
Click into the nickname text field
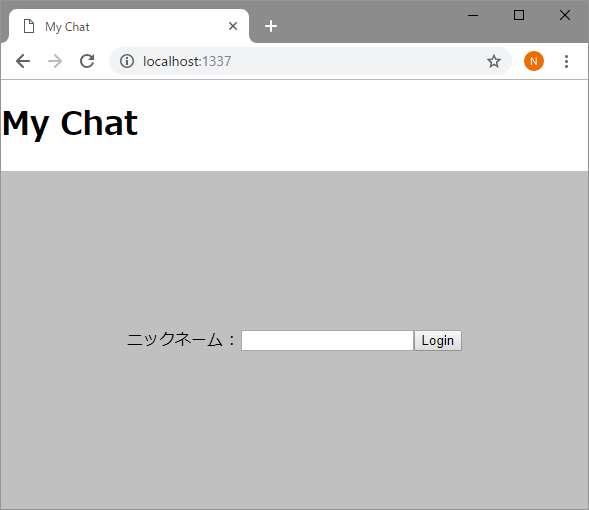327,340
